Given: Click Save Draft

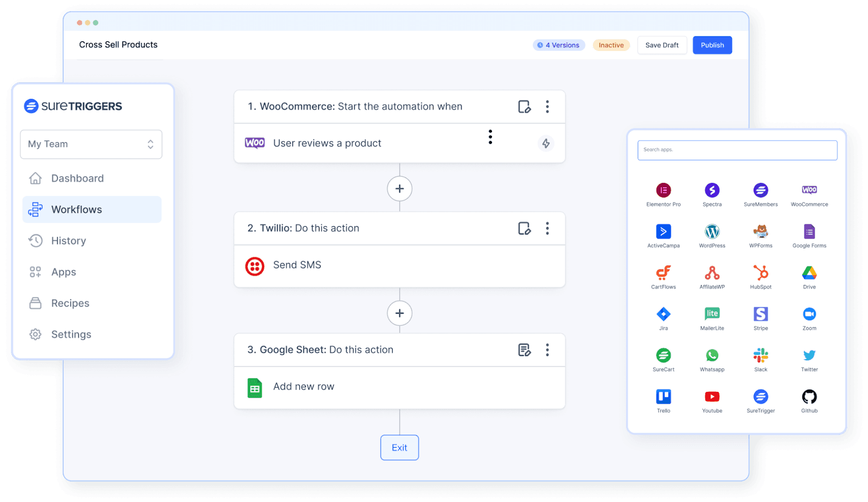Looking at the screenshot, I should 662,45.
